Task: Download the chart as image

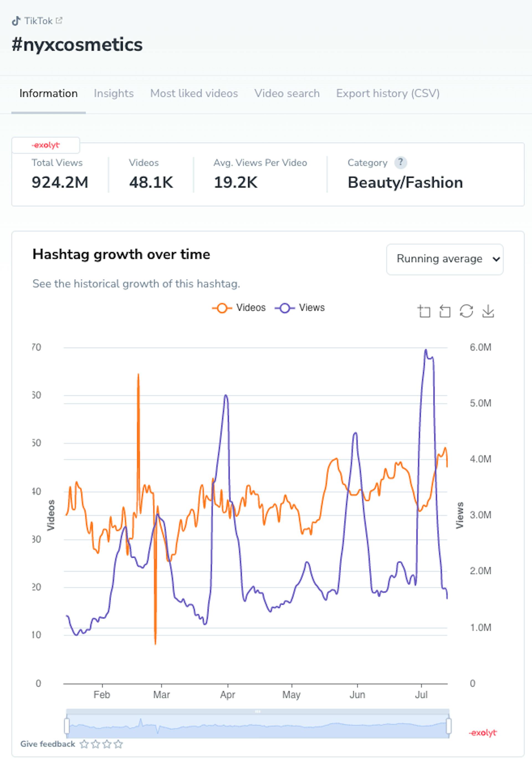Action: coord(488,311)
